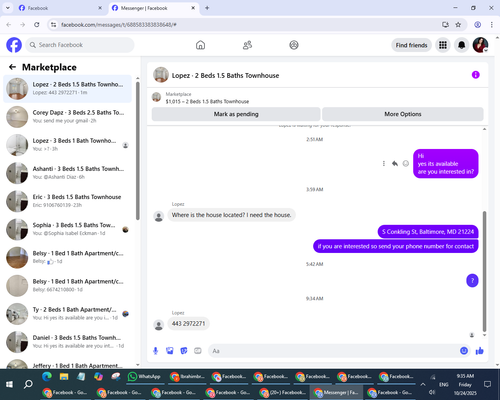The image size is (500, 400).
Task: Click the address bar URL
Action: [x=119, y=25]
